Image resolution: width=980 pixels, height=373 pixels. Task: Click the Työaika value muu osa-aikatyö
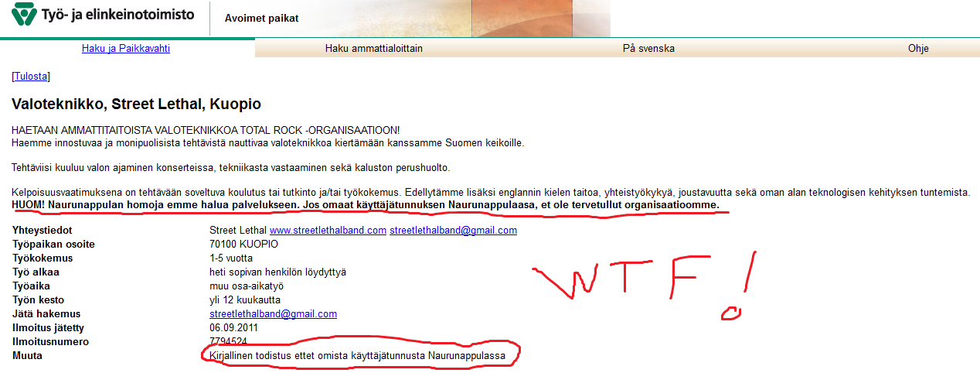click(246, 286)
